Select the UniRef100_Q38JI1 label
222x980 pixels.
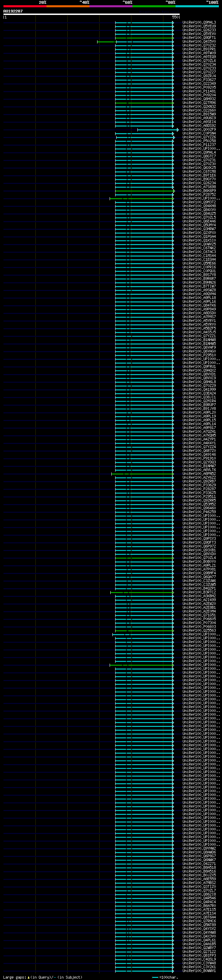199,397
